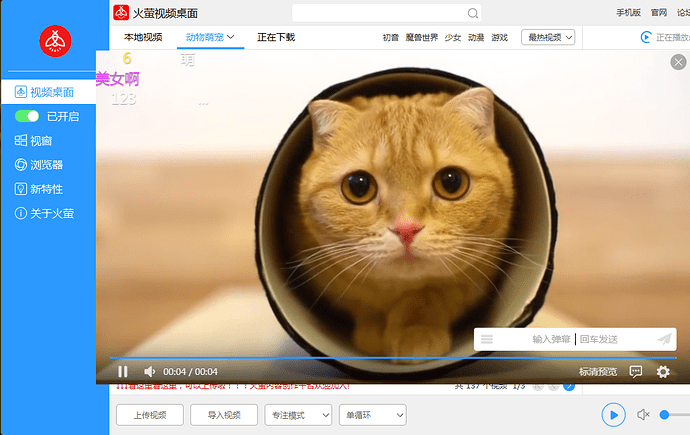690x435 pixels.
Task: Open the preview settings gear icon
Action: click(663, 372)
